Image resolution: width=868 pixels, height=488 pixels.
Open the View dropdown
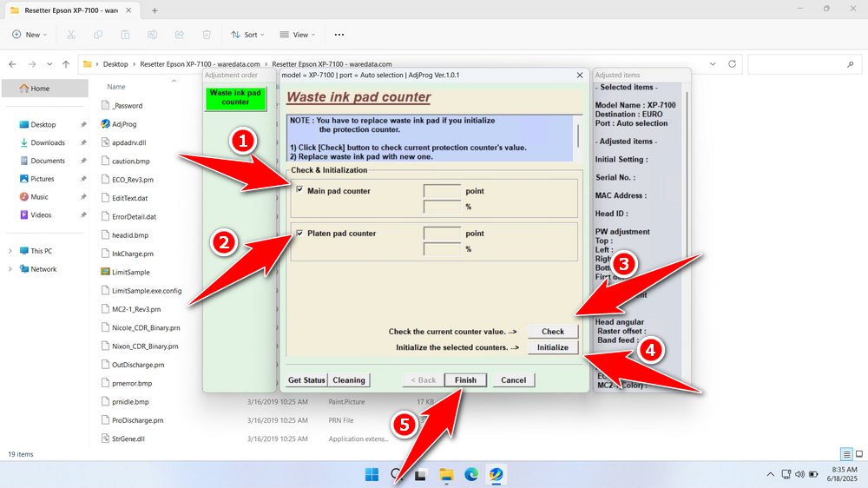(297, 35)
